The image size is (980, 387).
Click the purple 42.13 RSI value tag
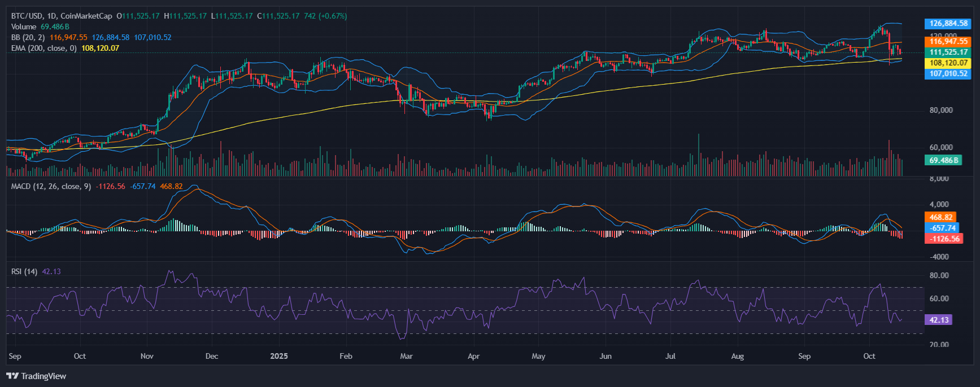[938, 320]
